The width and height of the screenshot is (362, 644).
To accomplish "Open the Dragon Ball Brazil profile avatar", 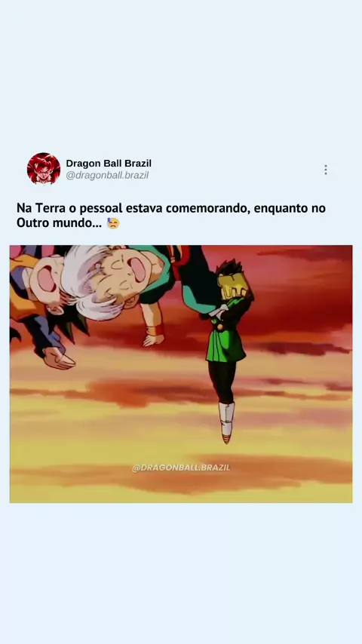I will [44, 169].
